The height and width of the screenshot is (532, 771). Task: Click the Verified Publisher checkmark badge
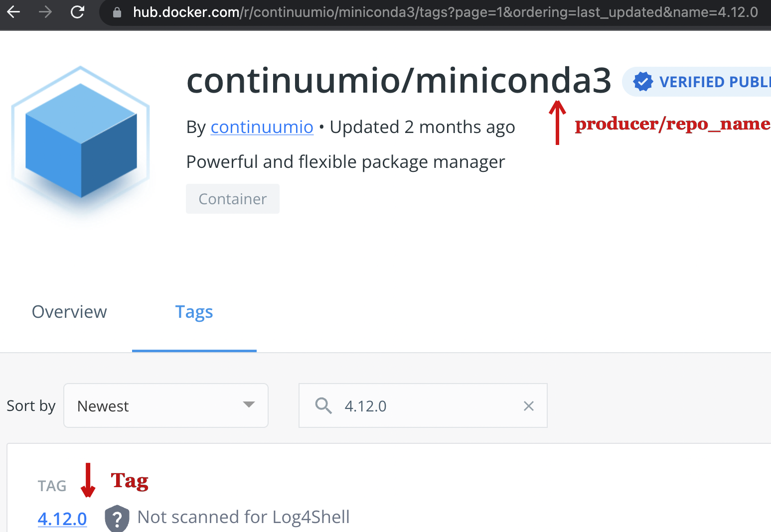[x=643, y=82]
